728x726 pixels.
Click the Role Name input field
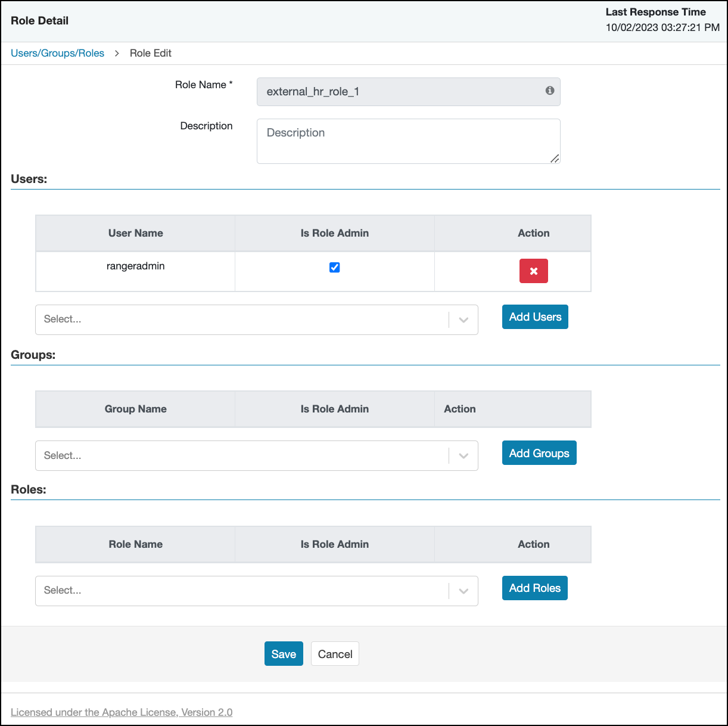pyautogui.click(x=399, y=92)
